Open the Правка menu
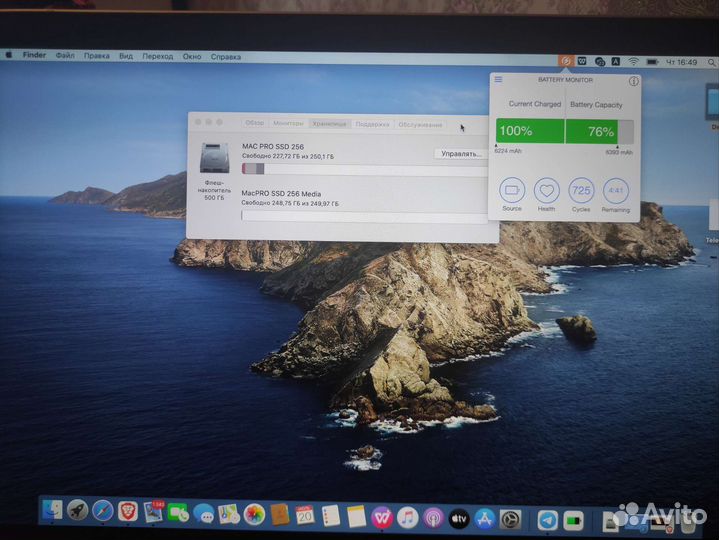Screen dimensions: 719x540 pyautogui.click(x=97, y=56)
